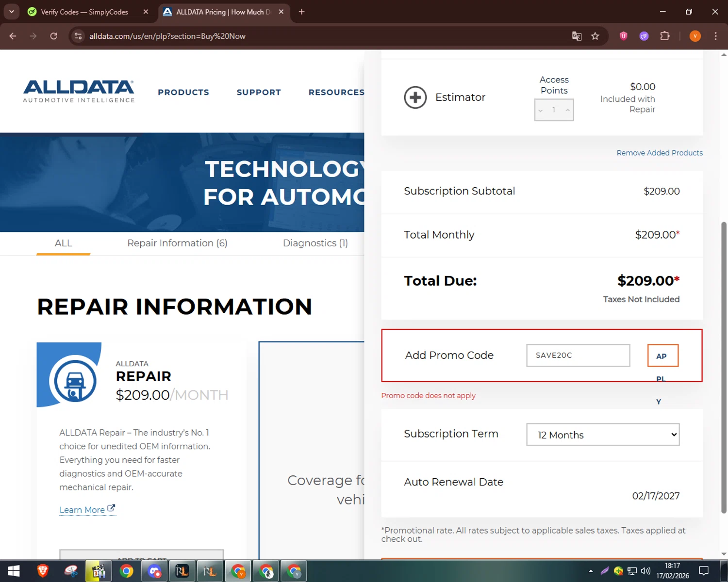Open the Chrome three-dot menu
This screenshot has width=728, height=582.
coord(715,36)
